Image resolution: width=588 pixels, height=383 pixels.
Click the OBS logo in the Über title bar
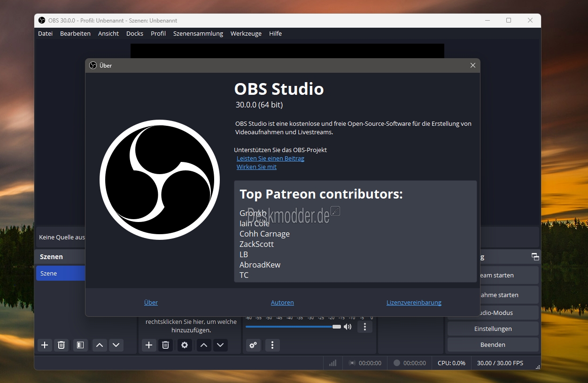93,65
